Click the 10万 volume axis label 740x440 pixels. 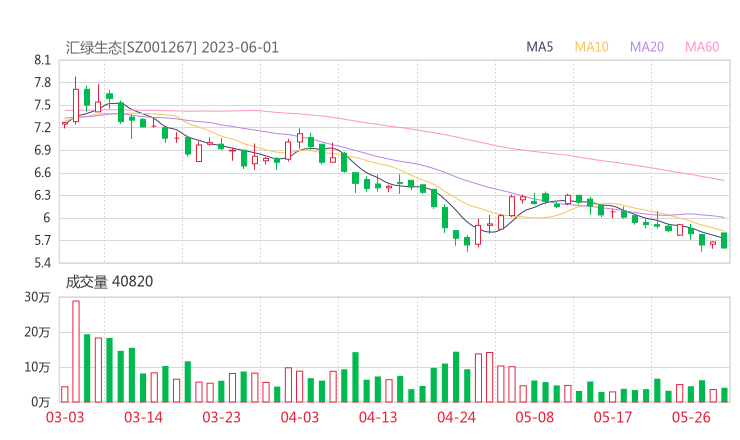click(38, 367)
